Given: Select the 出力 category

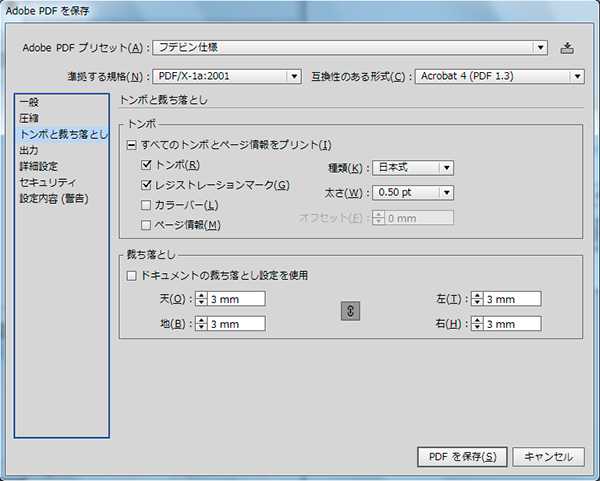Looking at the screenshot, I should [x=62, y=151].
